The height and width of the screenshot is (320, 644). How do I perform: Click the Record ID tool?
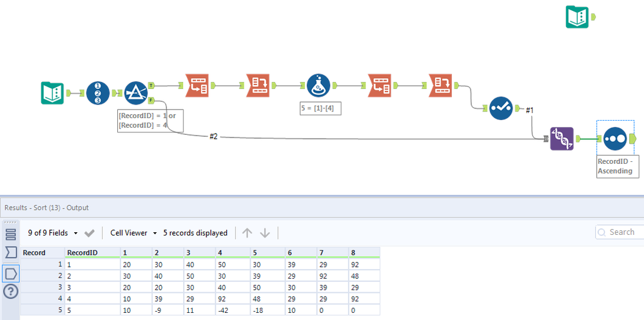[98, 94]
